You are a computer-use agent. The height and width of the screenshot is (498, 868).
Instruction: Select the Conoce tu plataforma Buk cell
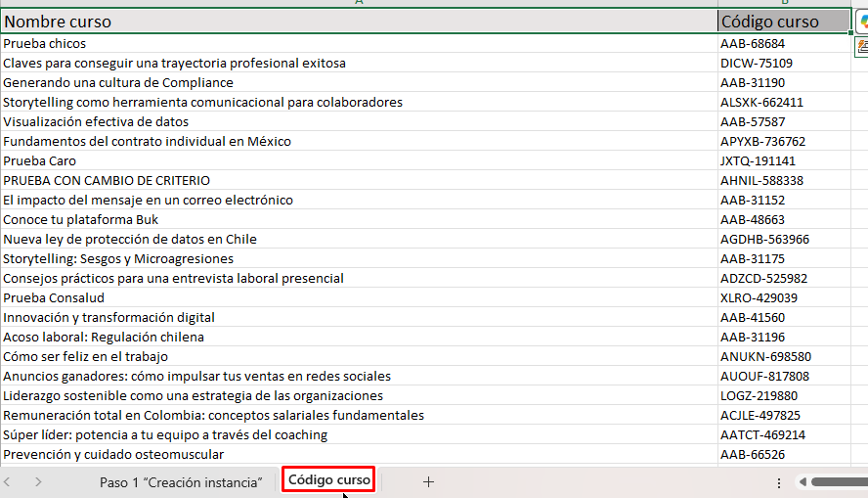point(358,219)
